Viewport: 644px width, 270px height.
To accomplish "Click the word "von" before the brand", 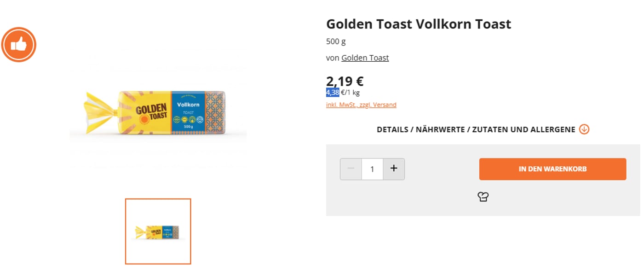I will coord(333,58).
